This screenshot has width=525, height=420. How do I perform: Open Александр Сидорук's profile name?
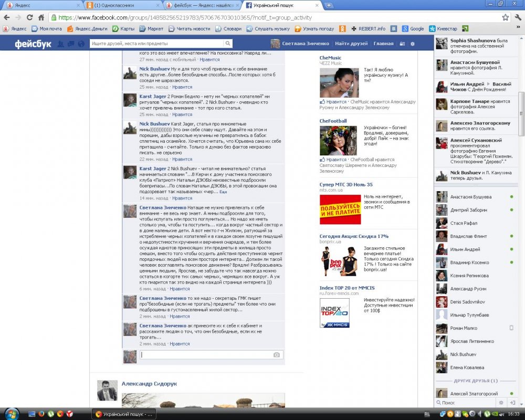[x=149, y=384]
